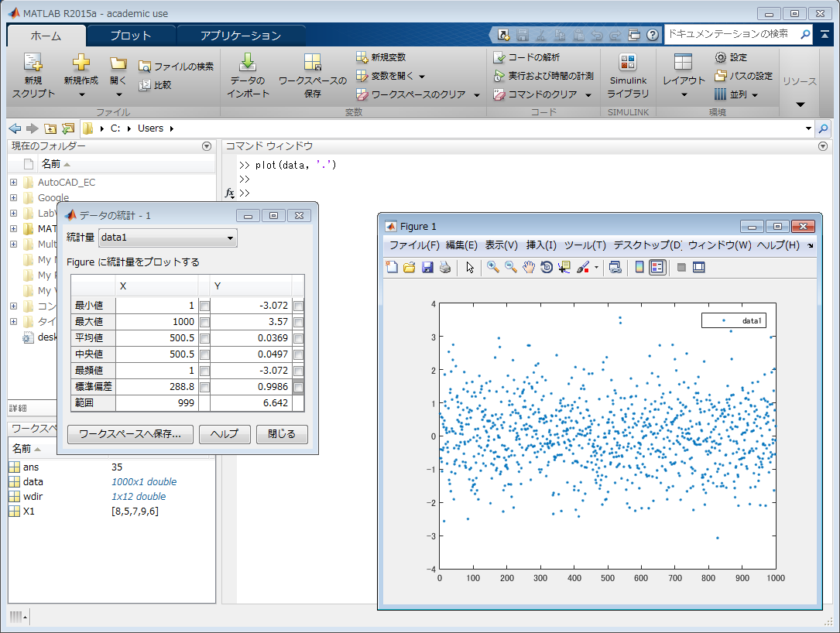The height and width of the screenshot is (633, 840).
Task: Check the minimum (最小値) X checkbox
Action: click(204, 306)
